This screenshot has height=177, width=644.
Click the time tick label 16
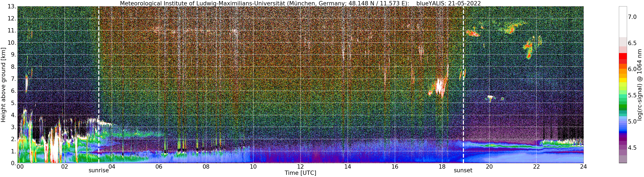pyautogui.click(x=395, y=167)
